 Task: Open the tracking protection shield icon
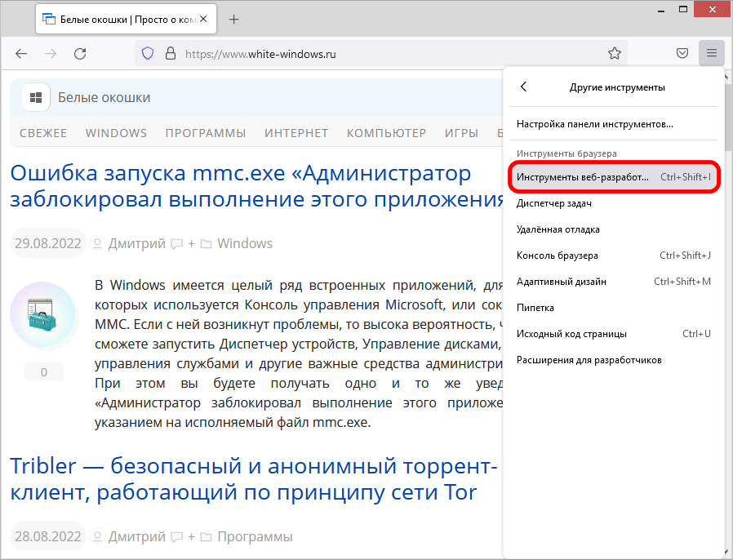click(x=148, y=54)
